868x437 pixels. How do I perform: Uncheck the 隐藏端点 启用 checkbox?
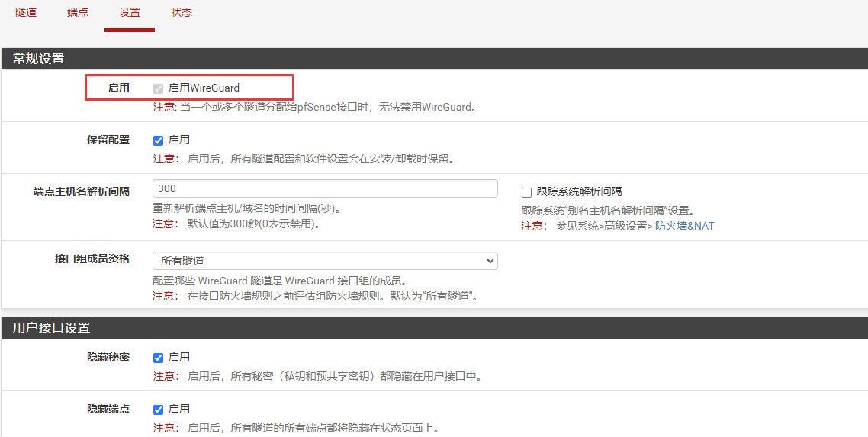(x=159, y=410)
